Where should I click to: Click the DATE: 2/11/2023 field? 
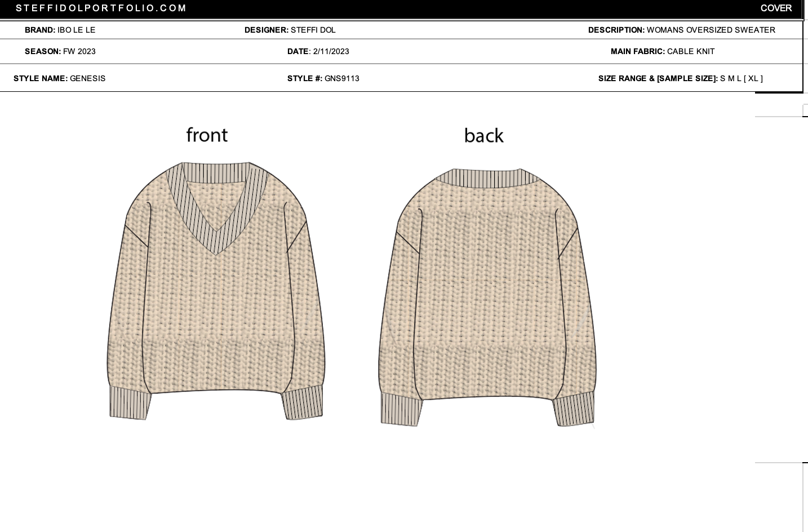click(318, 51)
